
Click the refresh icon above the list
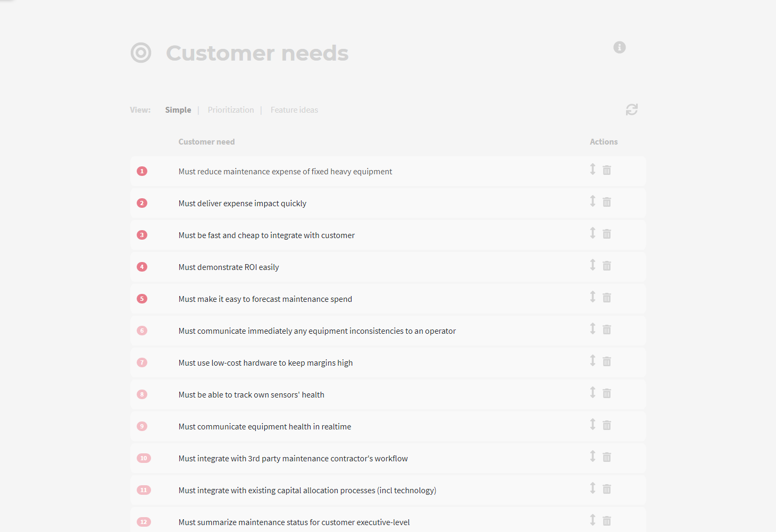[x=631, y=109]
